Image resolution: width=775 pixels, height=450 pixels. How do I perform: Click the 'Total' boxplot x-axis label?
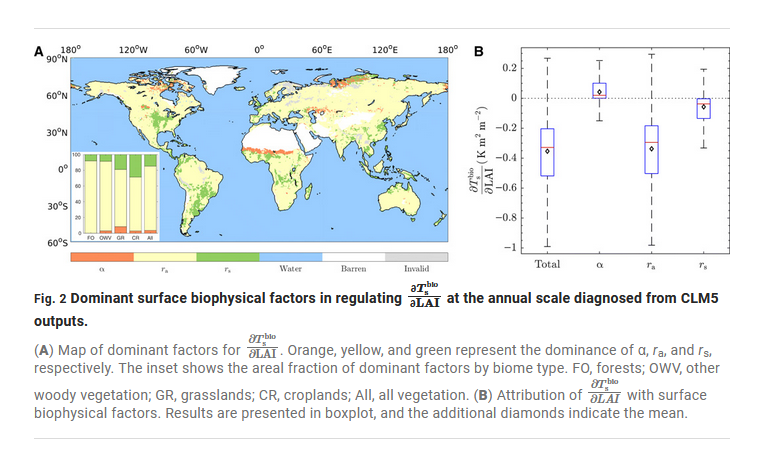[547, 264]
